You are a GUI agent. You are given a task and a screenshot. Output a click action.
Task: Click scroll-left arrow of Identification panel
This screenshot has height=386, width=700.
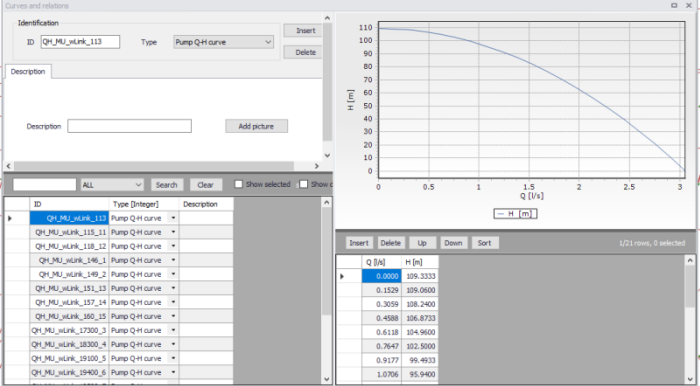tap(8, 166)
